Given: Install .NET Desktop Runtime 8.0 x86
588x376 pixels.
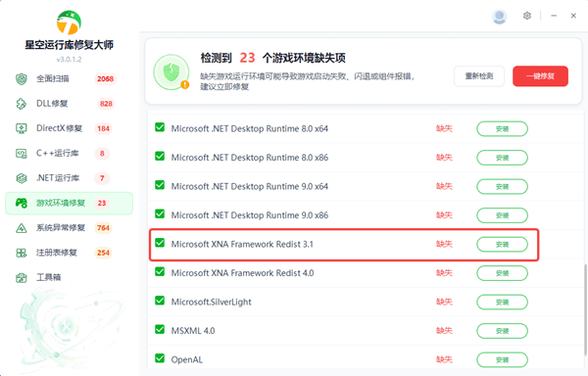Looking at the screenshot, I should pyautogui.click(x=502, y=158).
